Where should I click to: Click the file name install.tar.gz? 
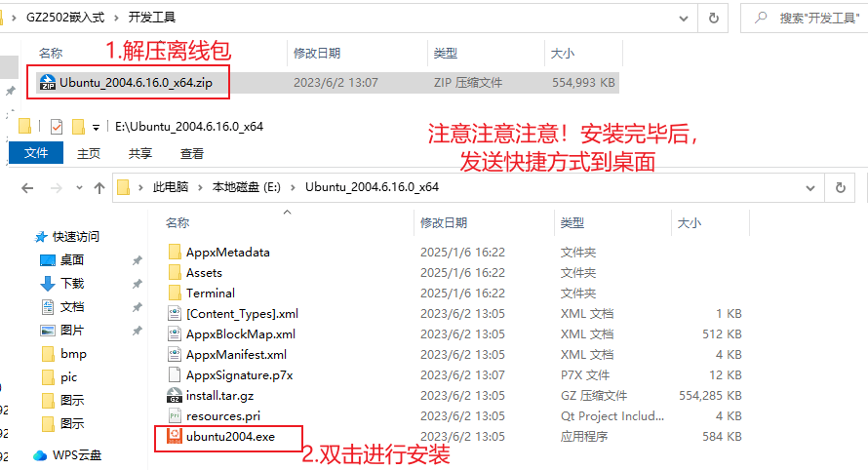click(x=219, y=396)
